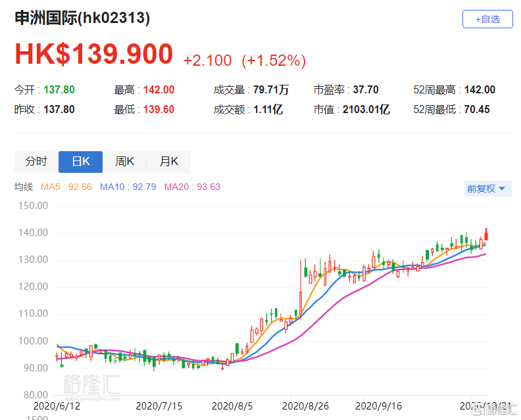Add stock to watchlist with +自选 button

(487, 19)
